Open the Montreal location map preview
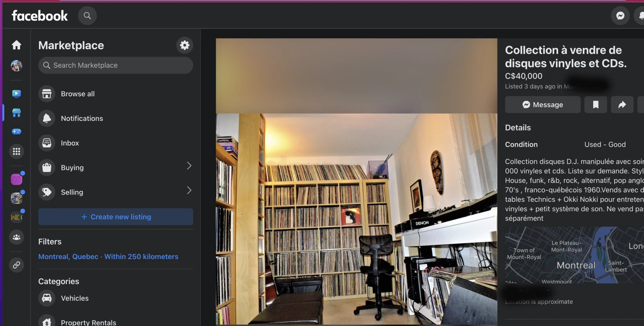This screenshot has width=644, height=326. 574,255
